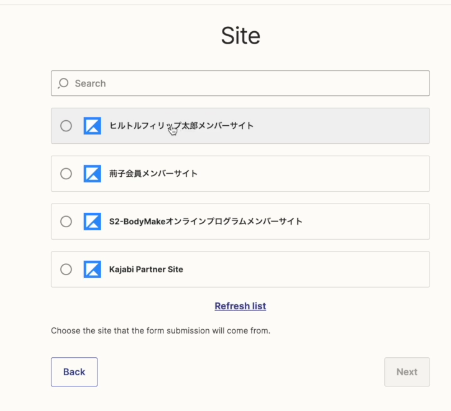Click the Refresh list link
Screen dimensions: 451x411
click(240, 306)
